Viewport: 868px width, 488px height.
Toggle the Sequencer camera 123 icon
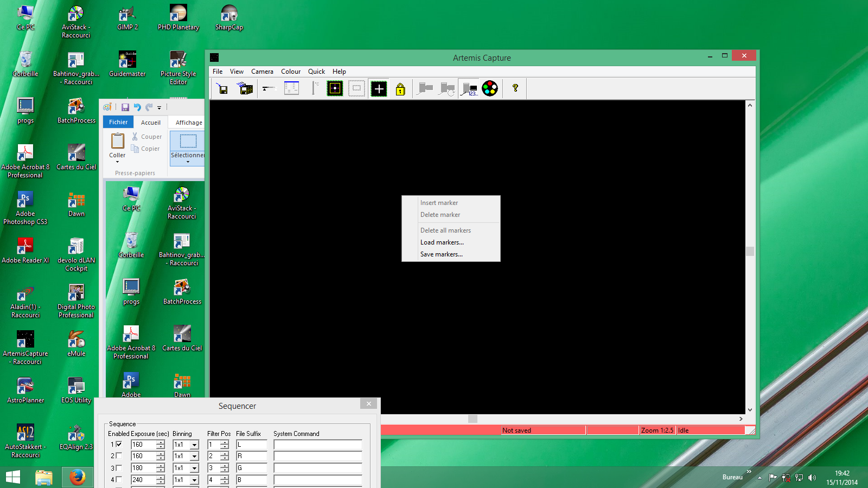click(470, 88)
